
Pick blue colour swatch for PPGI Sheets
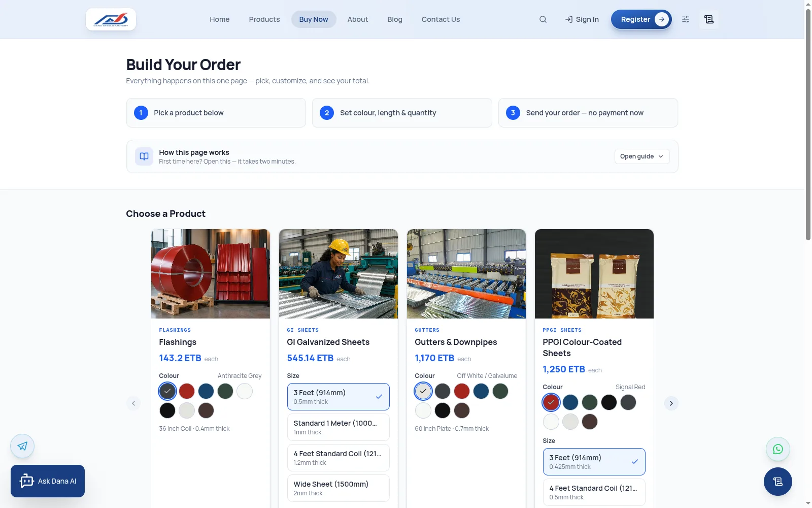[570, 402]
